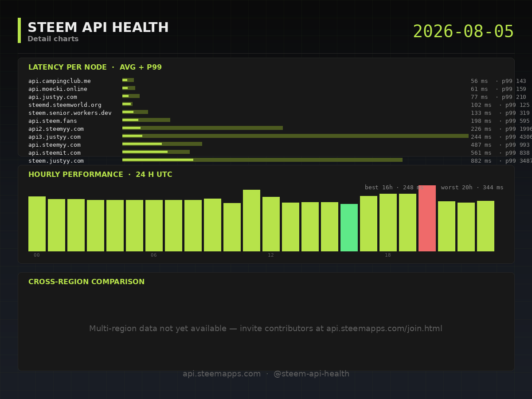Select the 487 ms p99 993 value

[500, 145]
